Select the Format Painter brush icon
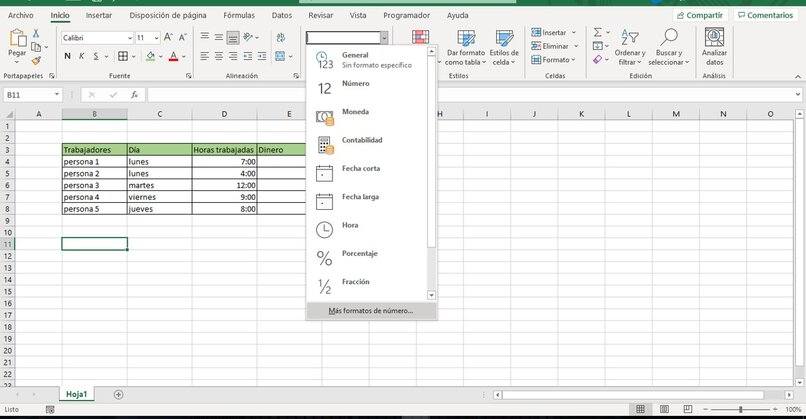 pos(36,61)
